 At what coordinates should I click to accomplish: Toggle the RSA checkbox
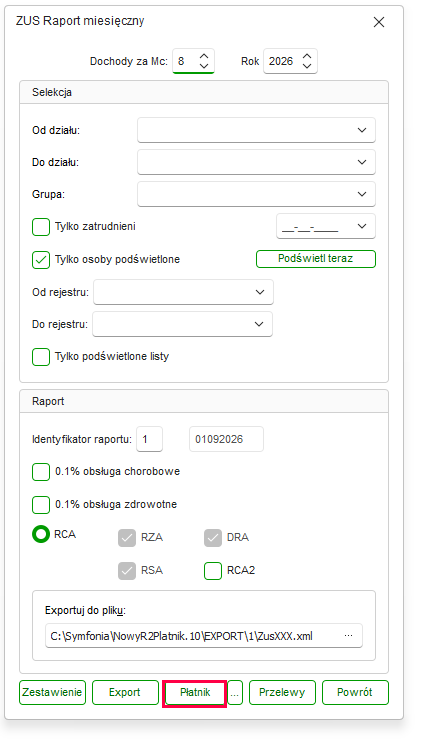127,570
